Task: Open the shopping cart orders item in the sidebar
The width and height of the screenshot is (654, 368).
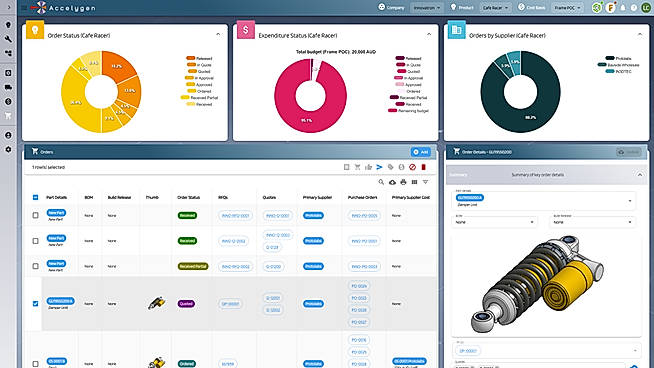Action: pos(8,116)
